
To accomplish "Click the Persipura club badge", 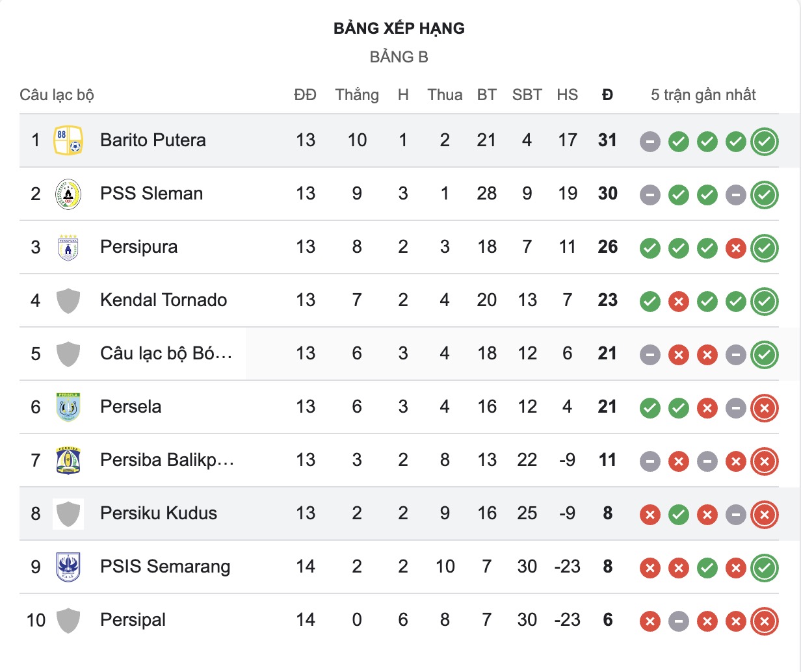I will [68, 247].
